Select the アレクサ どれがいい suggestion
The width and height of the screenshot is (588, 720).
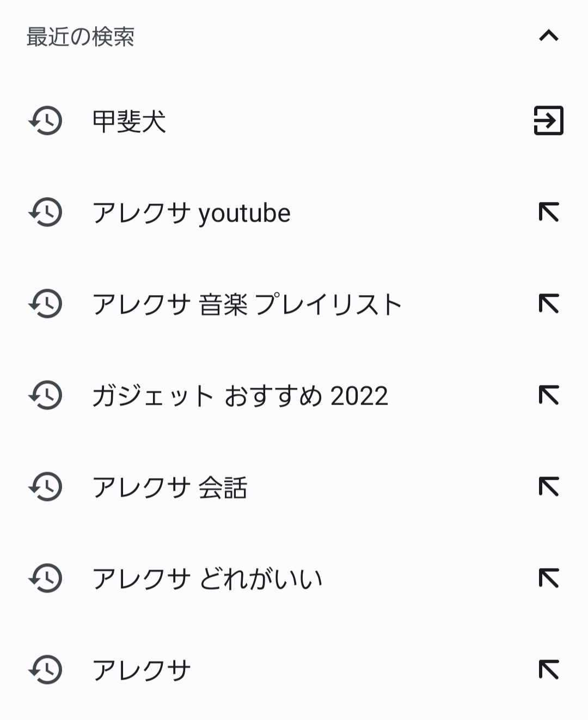tap(207, 578)
